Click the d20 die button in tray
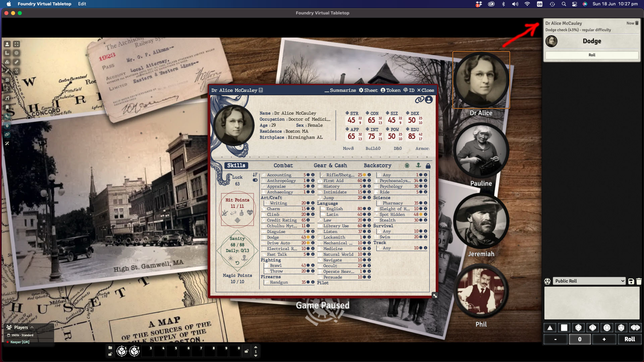644x362 pixels. tap(621, 328)
